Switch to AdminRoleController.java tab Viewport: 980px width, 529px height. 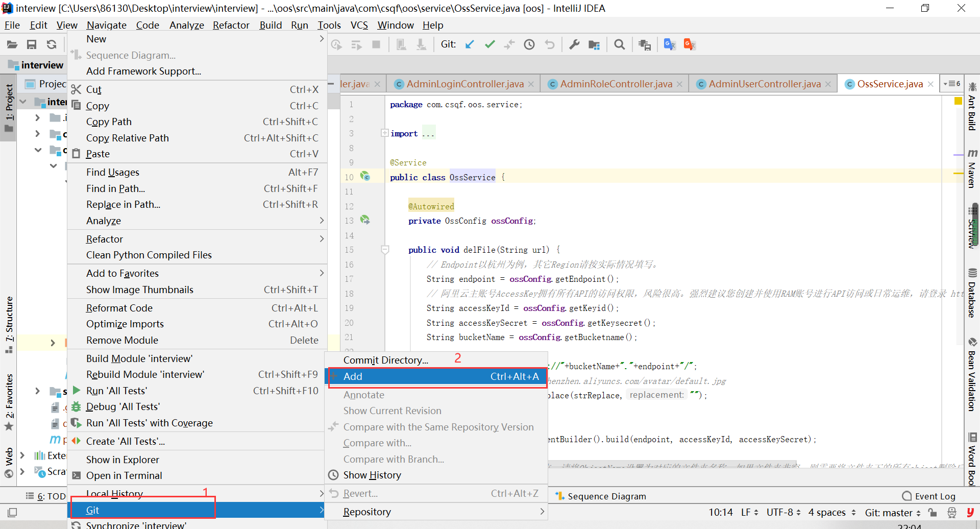616,84
